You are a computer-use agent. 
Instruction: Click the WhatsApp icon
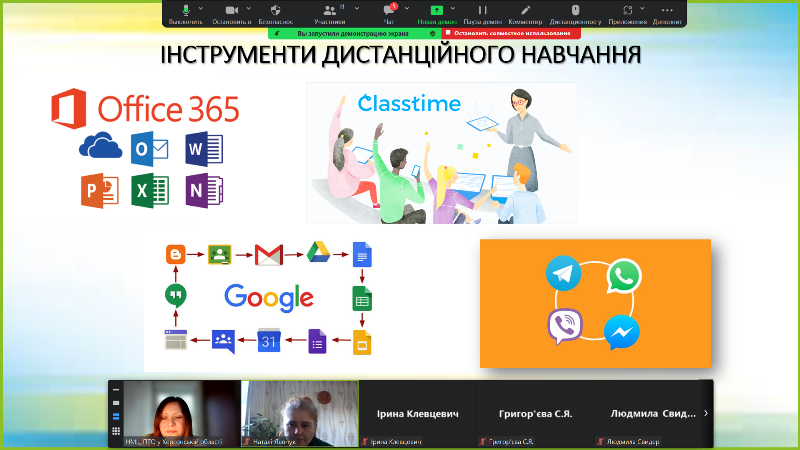(624, 276)
